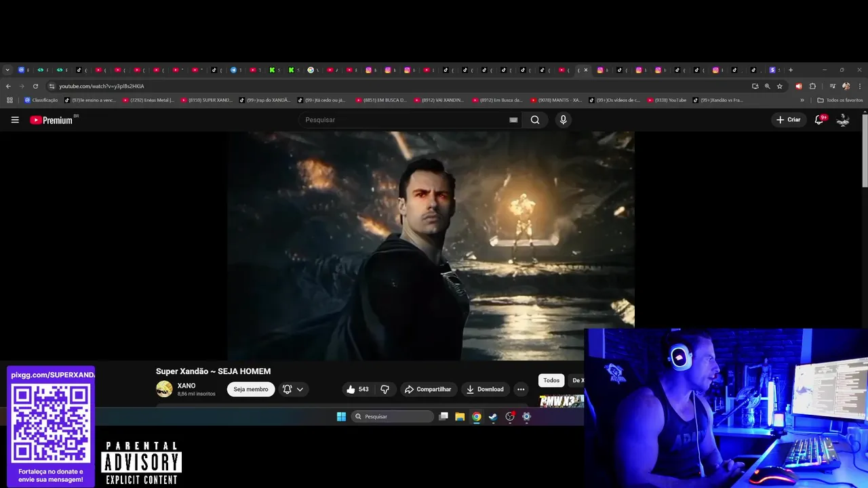The width and height of the screenshot is (868, 488).
Task: Click the YouTube search box
Action: (404, 120)
